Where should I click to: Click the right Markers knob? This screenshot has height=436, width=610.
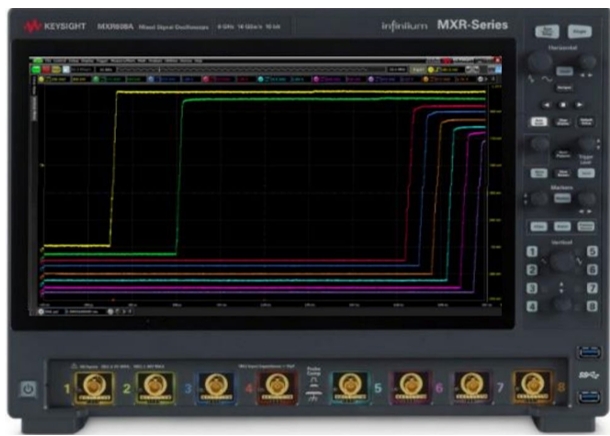[586, 198]
